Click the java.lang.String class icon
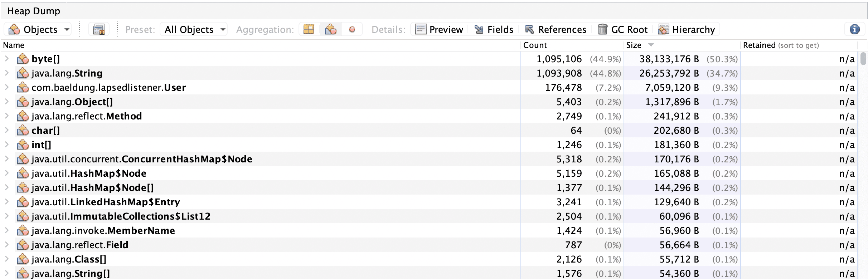Screen dimensions: 868x279 [x=23, y=73]
